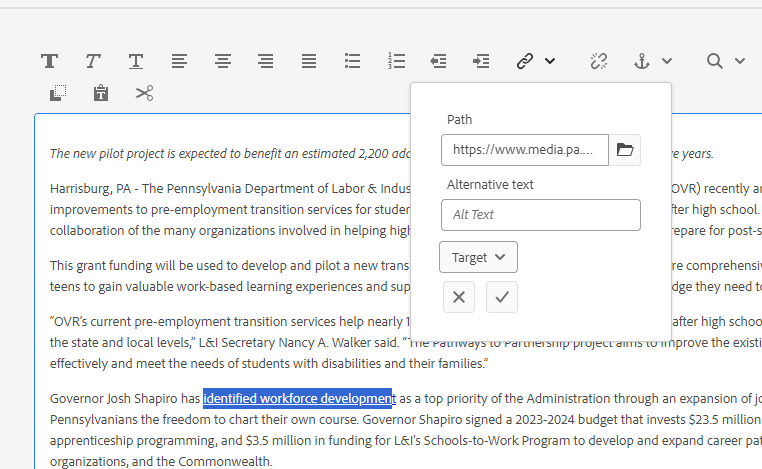Browse for path with folder icon
The height and width of the screenshot is (469, 762).
click(624, 150)
